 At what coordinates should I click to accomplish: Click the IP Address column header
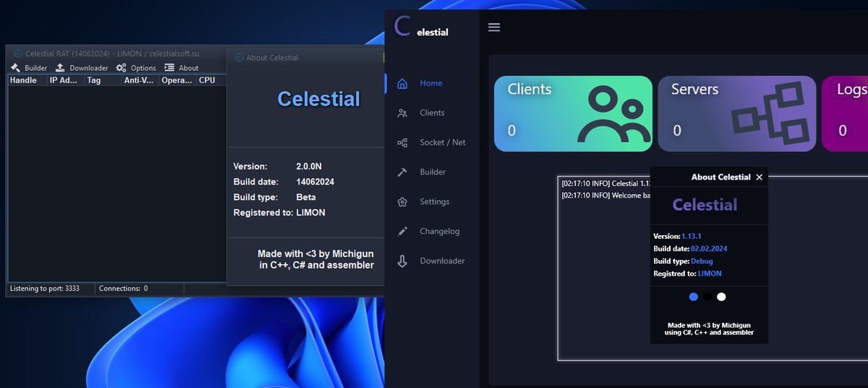[66, 80]
